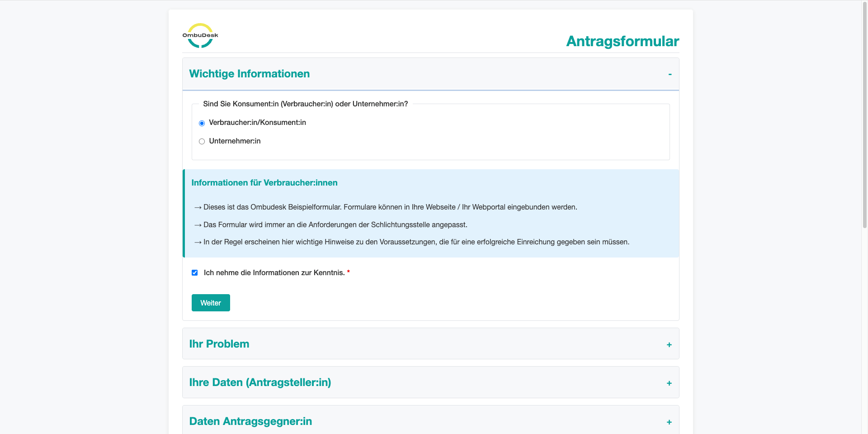The width and height of the screenshot is (868, 434).
Task: Uncheck the 'Ich nehme die Informationen zur Kenntnis' checkbox
Action: (x=195, y=273)
